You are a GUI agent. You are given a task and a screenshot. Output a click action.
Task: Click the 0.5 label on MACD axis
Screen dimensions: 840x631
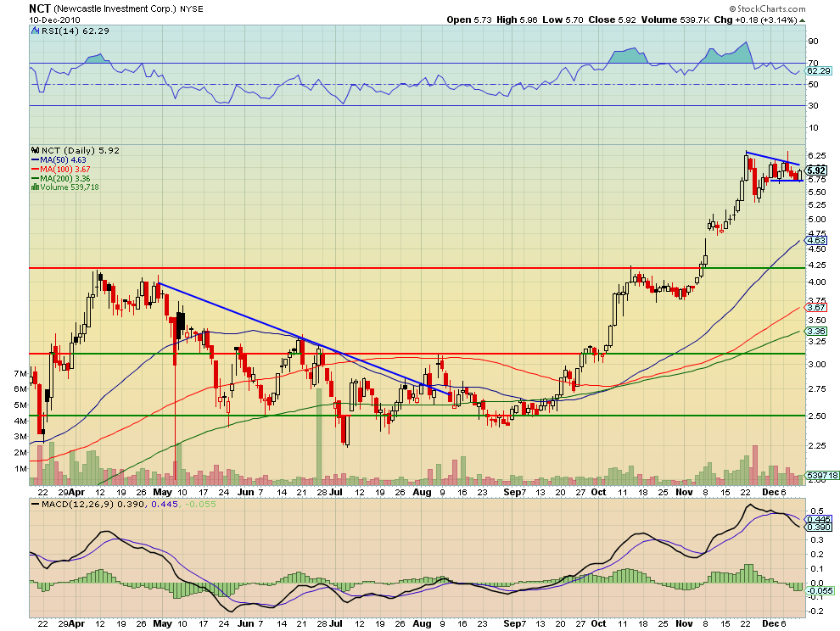click(x=817, y=511)
